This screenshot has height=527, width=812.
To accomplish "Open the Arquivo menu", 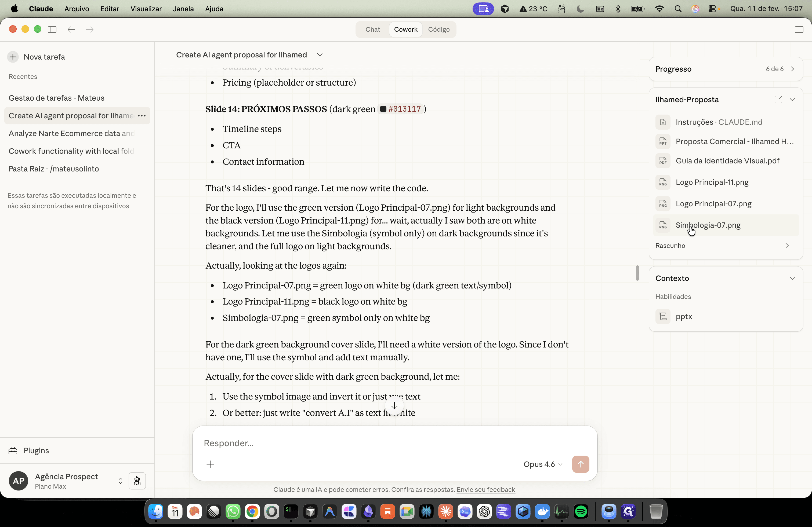I will tap(77, 9).
